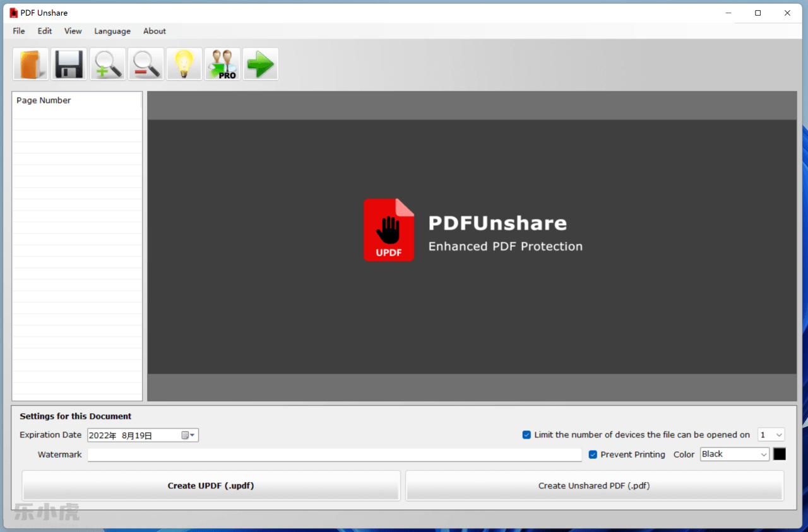The height and width of the screenshot is (532, 808).
Task: Click the floppy disk save icon
Action: point(69,64)
